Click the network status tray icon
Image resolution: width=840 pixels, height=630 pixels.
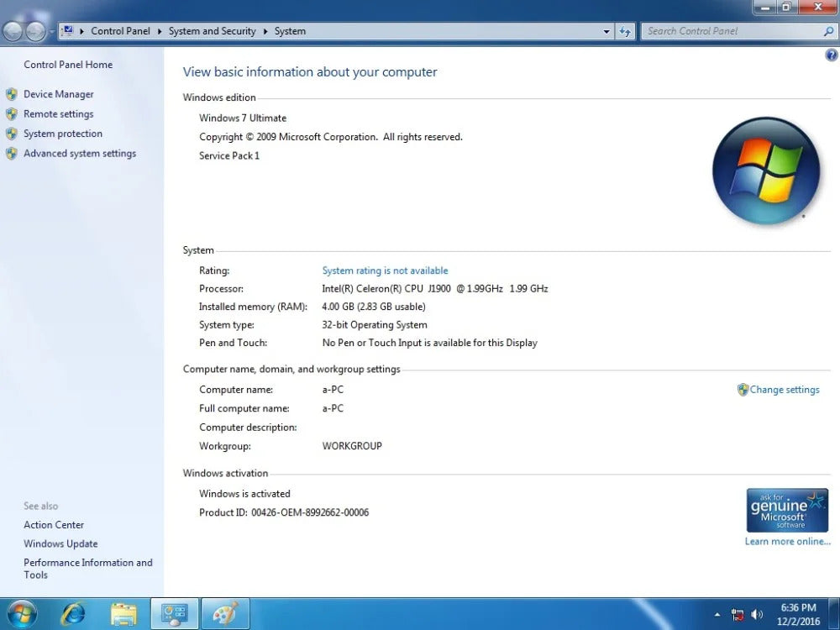pyautogui.click(x=738, y=614)
